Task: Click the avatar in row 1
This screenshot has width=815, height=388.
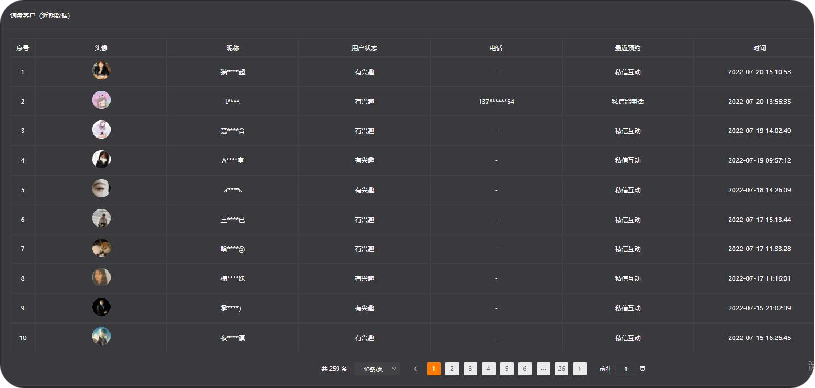Action: (x=101, y=70)
